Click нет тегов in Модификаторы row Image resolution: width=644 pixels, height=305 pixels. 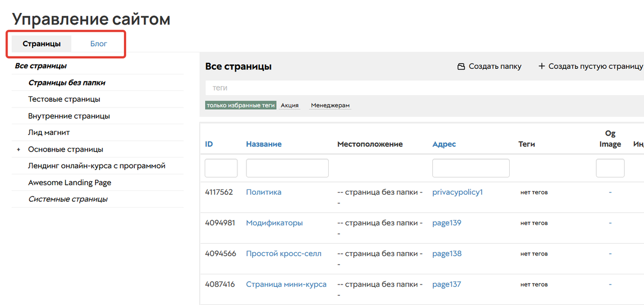point(534,223)
